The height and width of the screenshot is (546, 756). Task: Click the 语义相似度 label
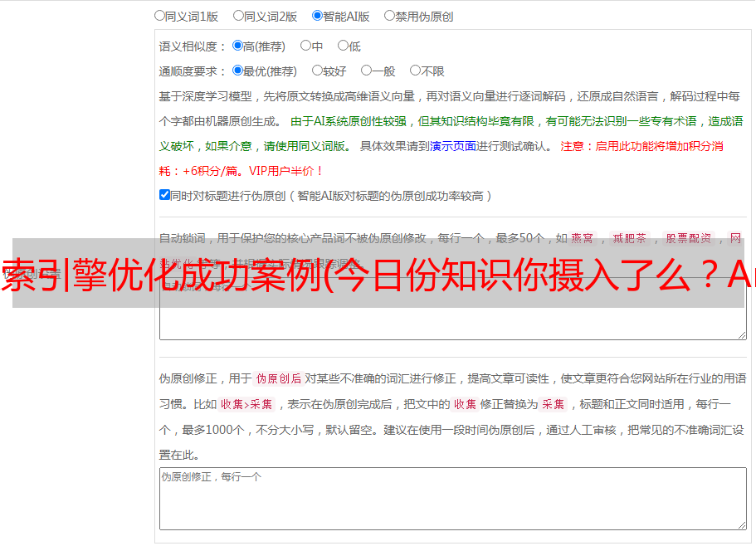point(192,46)
